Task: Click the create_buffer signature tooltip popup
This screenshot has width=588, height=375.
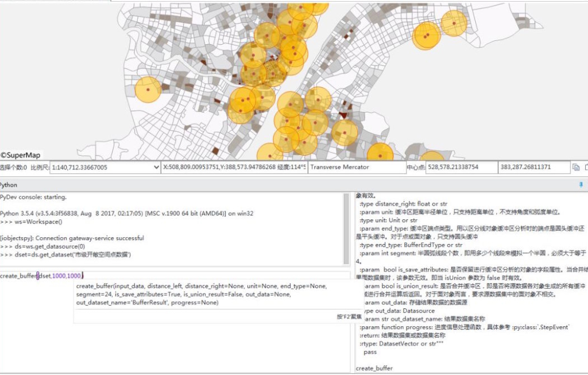Action: (212, 293)
